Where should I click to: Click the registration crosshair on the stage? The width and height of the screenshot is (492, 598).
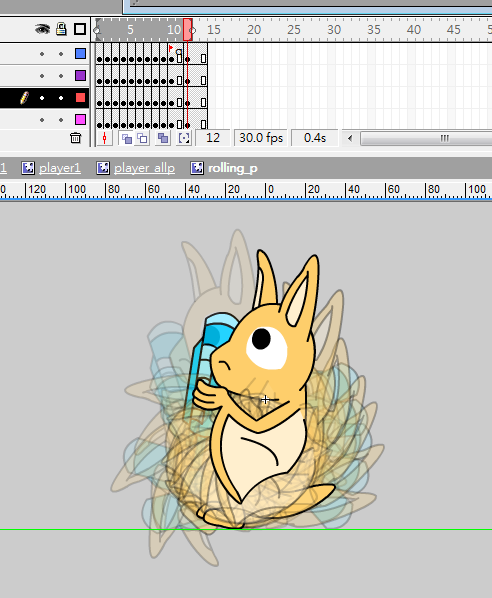coord(265,400)
